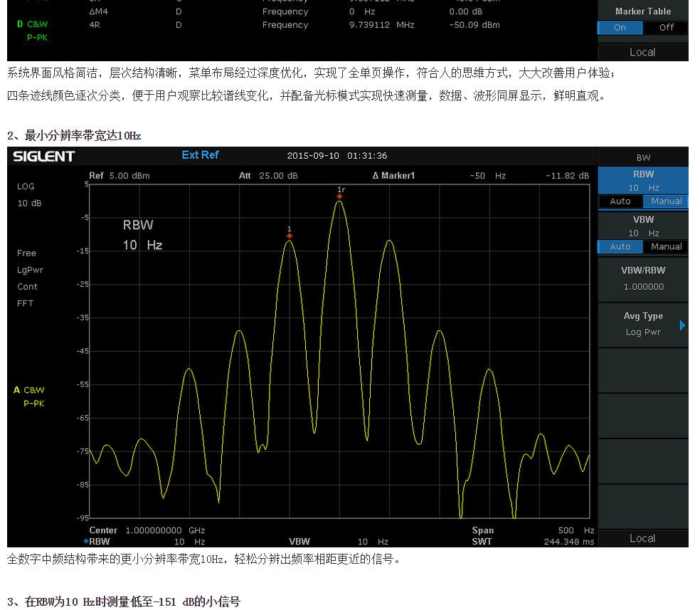Click the Ext Ref status indicator
This screenshot has width=700, height=610.
click(200, 155)
